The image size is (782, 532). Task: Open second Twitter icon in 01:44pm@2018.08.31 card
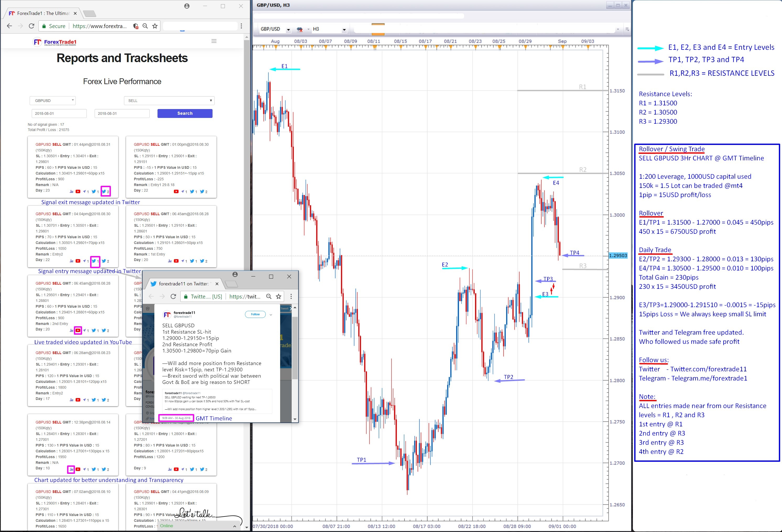[104, 192]
